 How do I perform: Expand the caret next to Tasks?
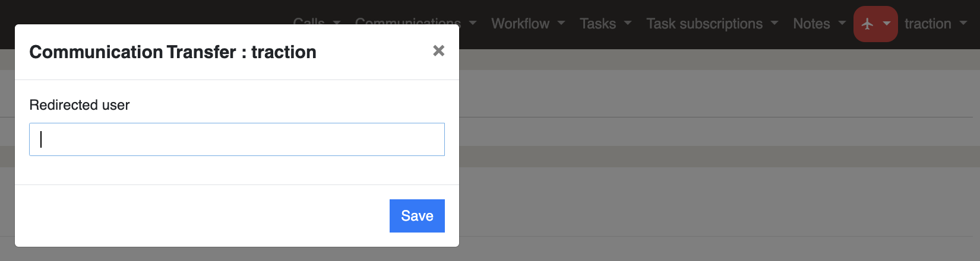pyautogui.click(x=628, y=24)
